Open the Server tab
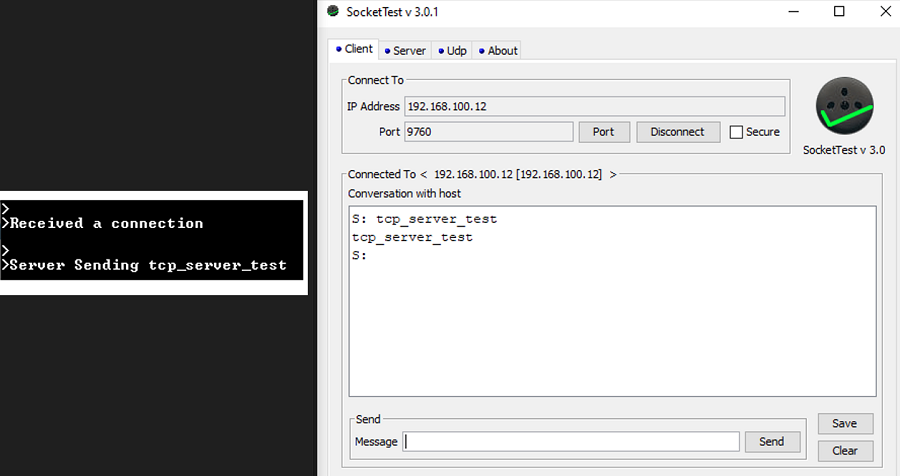The image size is (900, 476). click(405, 51)
